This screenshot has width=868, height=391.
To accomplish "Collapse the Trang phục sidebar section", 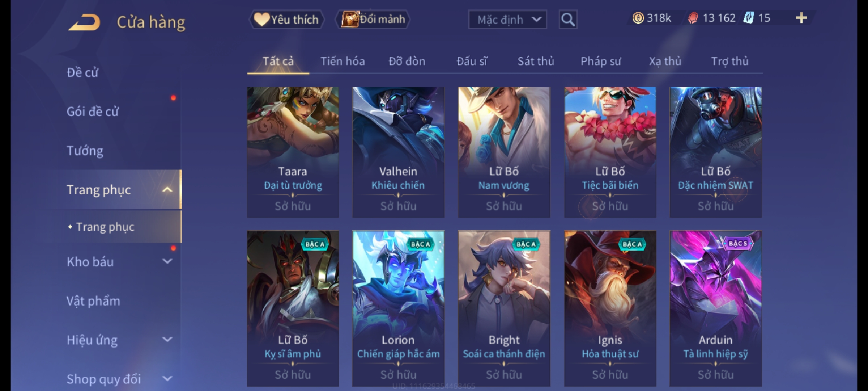I will coord(167,190).
